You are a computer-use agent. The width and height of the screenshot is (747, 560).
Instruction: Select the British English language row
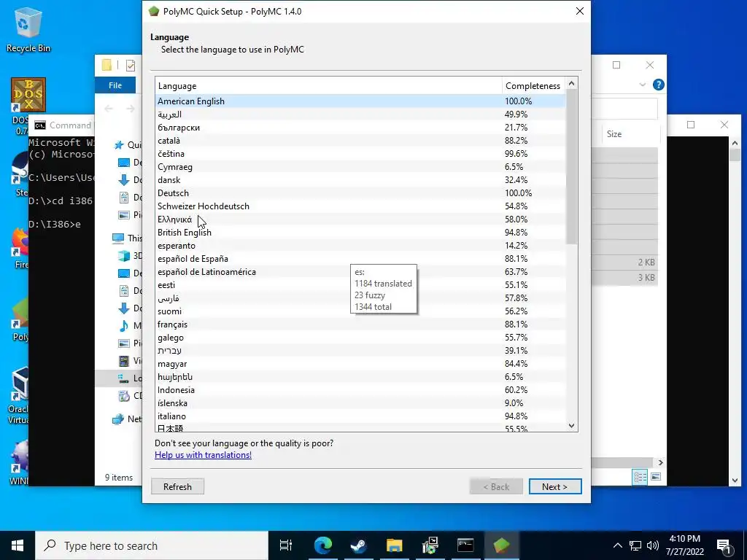360,233
